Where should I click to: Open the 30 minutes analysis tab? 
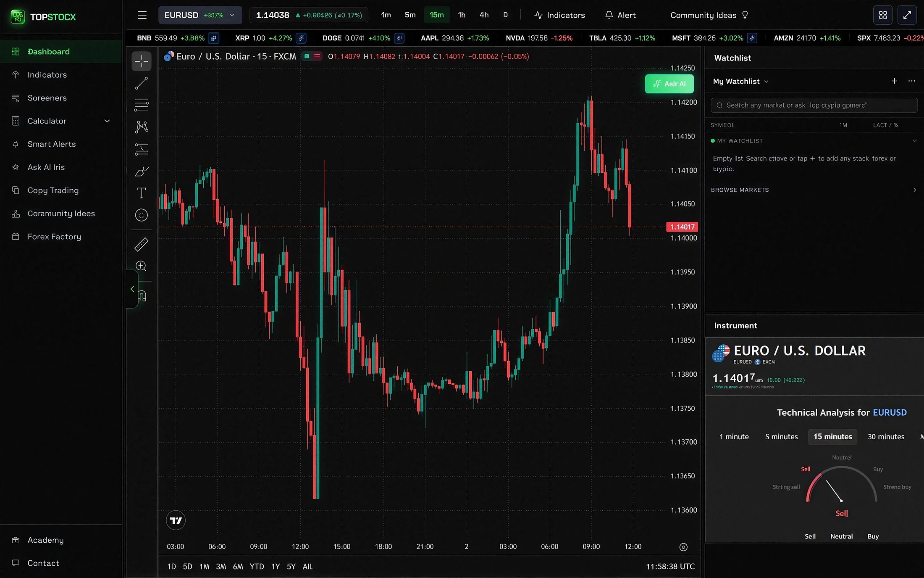pos(886,437)
